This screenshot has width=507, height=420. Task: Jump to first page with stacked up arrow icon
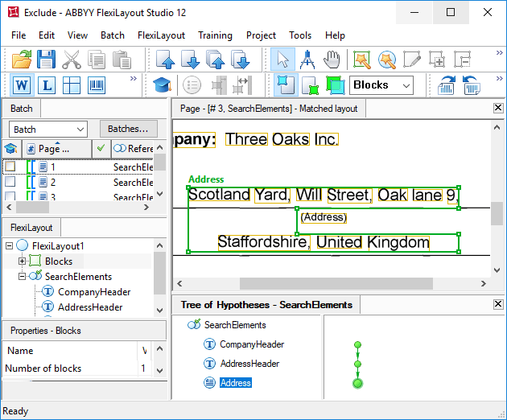pos(216,60)
